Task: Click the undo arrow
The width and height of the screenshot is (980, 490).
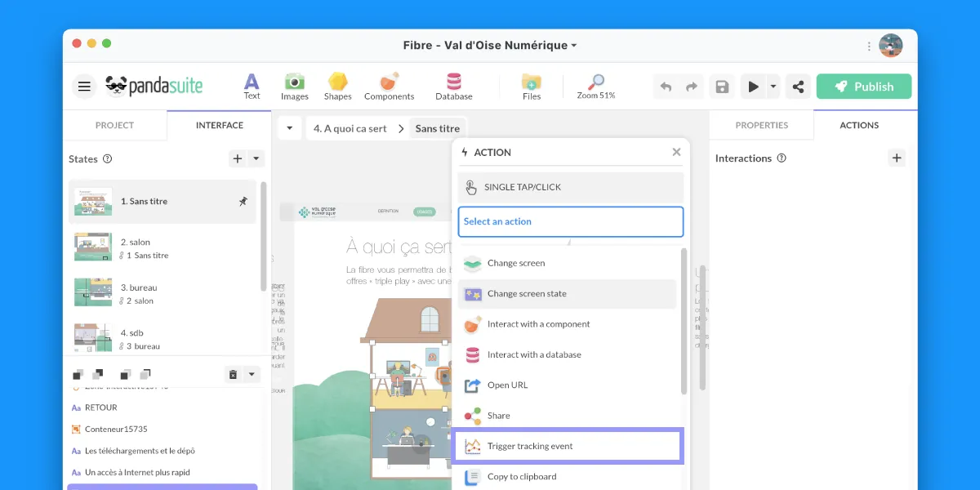Action: 666,87
